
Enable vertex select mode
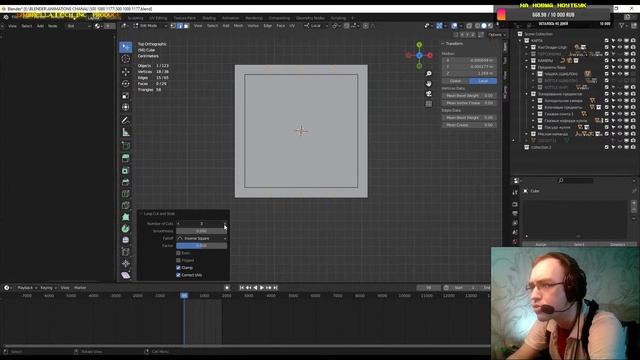pos(173,26)
